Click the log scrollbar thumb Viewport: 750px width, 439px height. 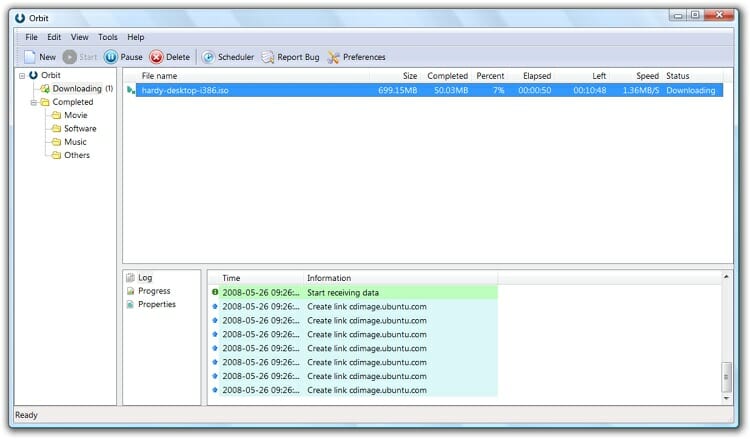click(x=726, y=377)
